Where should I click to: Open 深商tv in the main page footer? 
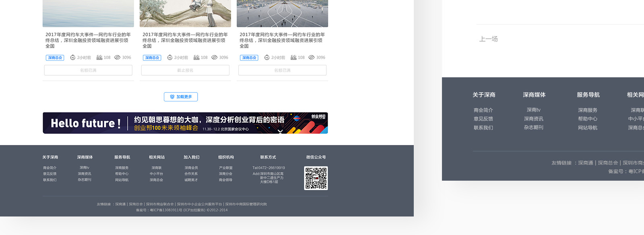[x=85, y=168]
